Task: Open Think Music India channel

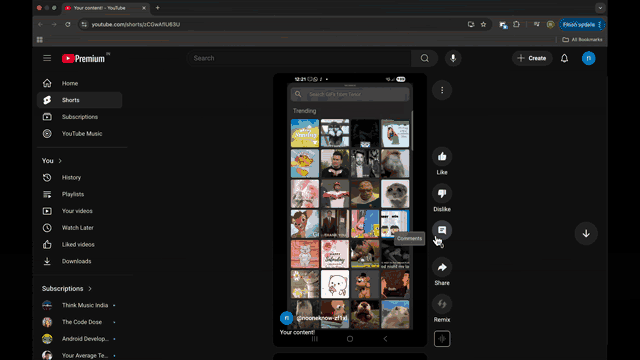Action: point(80,305)
